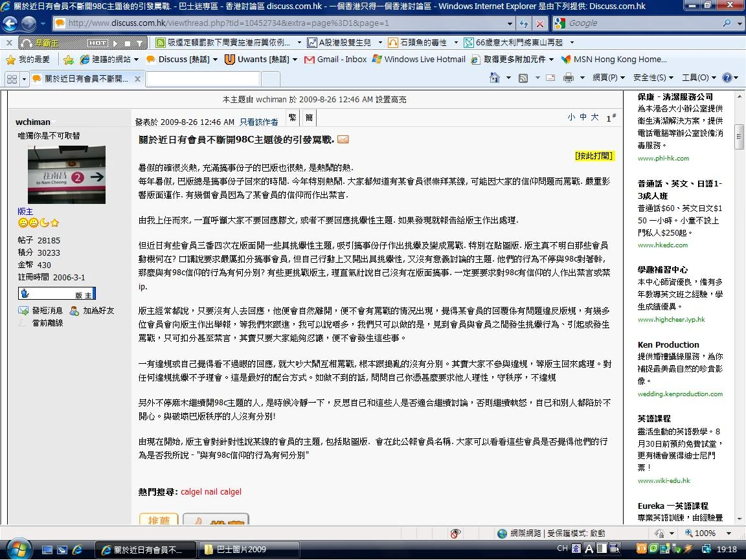Screen dimensions: 746x560
Task: Click the search magnifier next to Google box
Action: (x=727, y=23)
